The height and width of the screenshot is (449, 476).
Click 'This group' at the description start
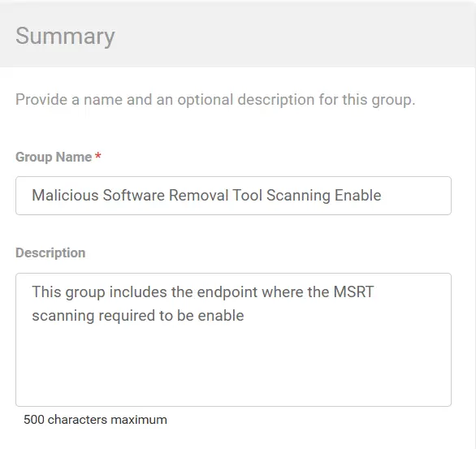click(68, 292)
